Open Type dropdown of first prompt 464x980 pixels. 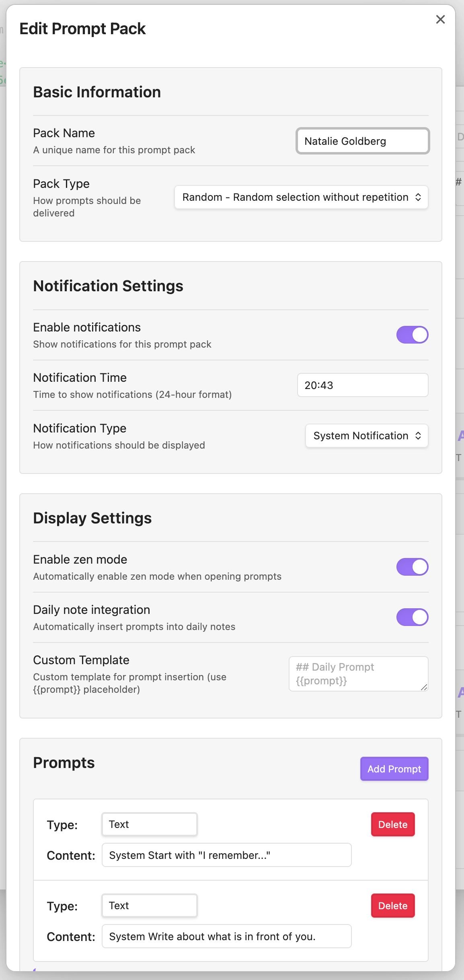pos(149,824)
